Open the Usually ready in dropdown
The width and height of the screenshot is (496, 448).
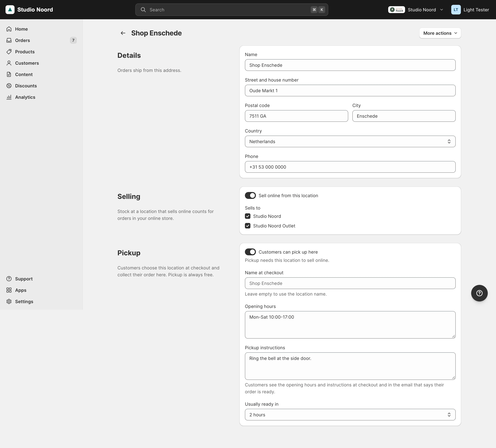(x=350, y=415)
